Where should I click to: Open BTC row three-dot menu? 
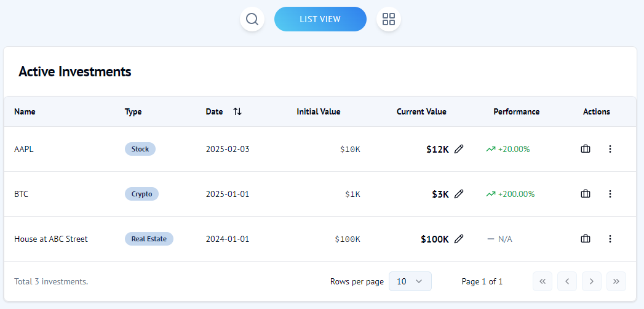point(610,194)
